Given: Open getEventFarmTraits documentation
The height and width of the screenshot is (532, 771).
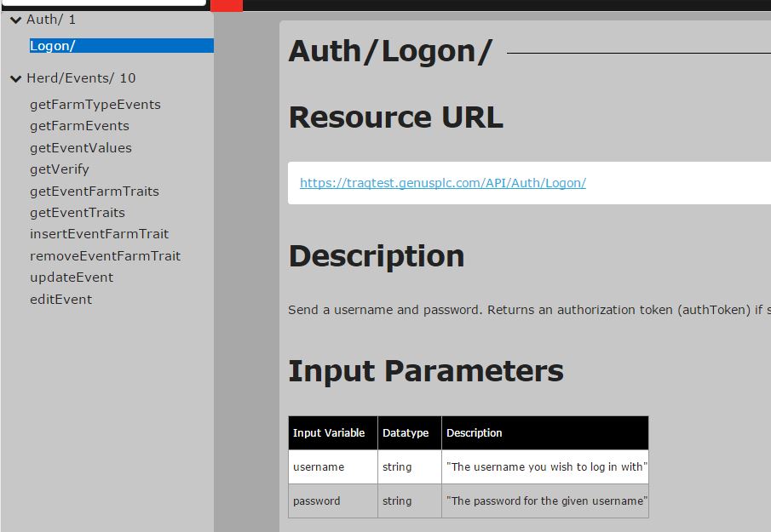Looking at the screenshot, I should click(x=94, y=192).
